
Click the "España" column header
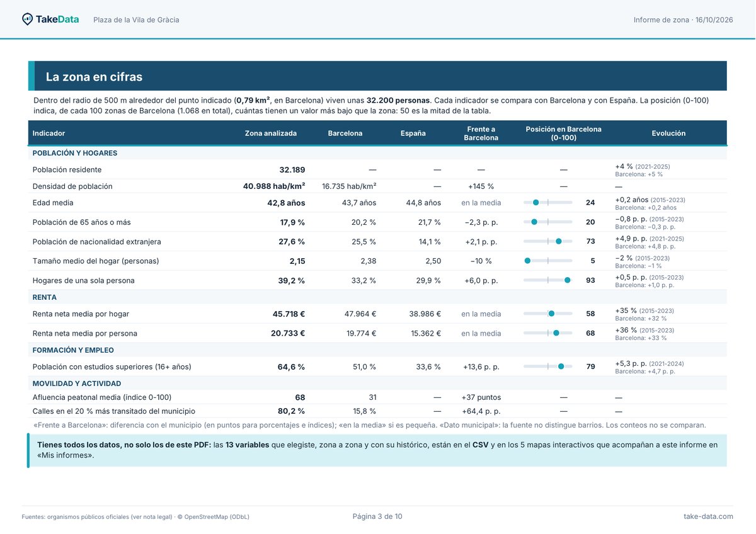point(413,133)
